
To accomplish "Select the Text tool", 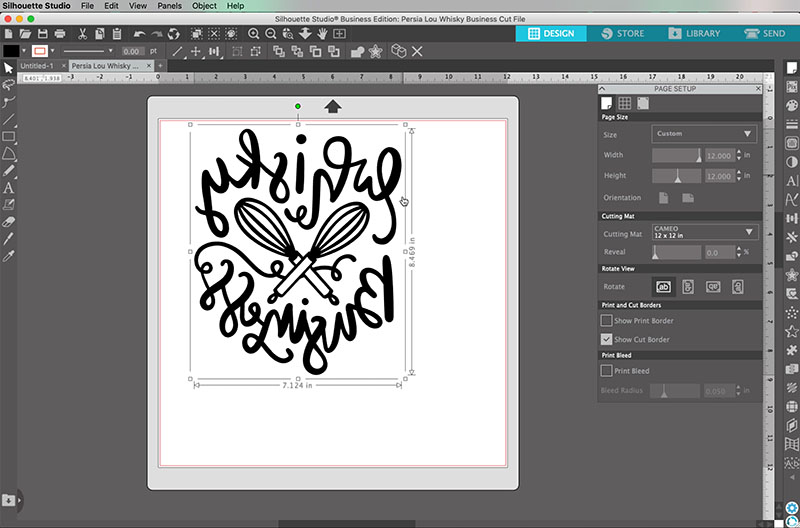I will [x=8, y=188].
